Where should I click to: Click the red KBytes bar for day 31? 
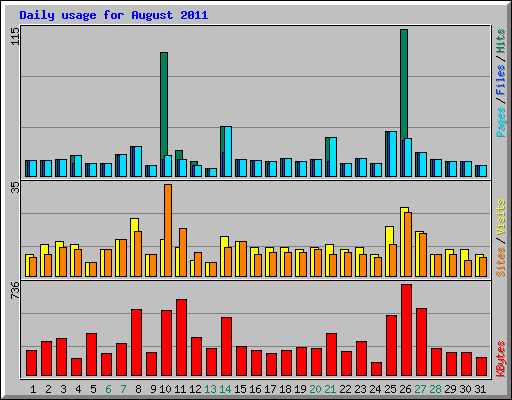pos(481,367)
